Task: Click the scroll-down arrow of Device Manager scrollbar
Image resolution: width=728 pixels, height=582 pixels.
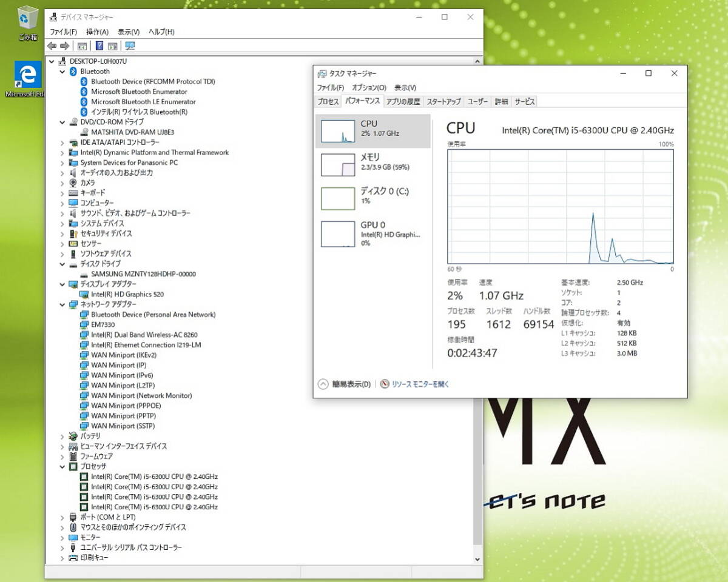Action: tap(477, 559)
